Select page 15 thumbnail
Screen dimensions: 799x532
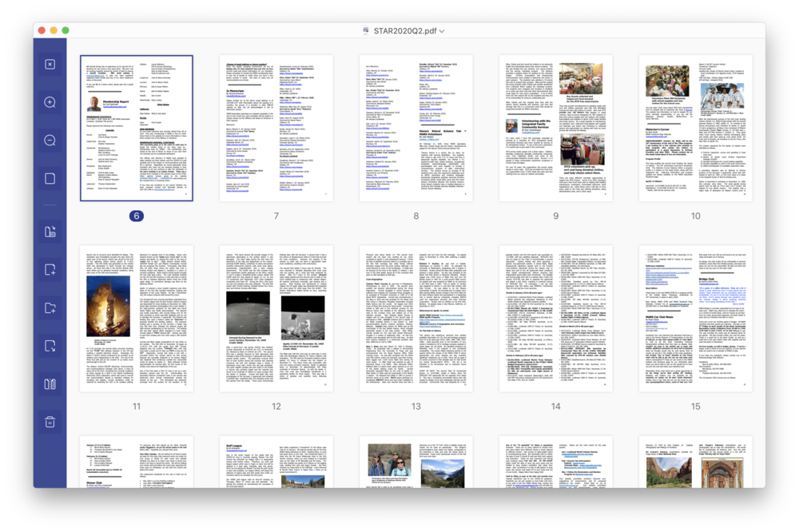point(696,319)
